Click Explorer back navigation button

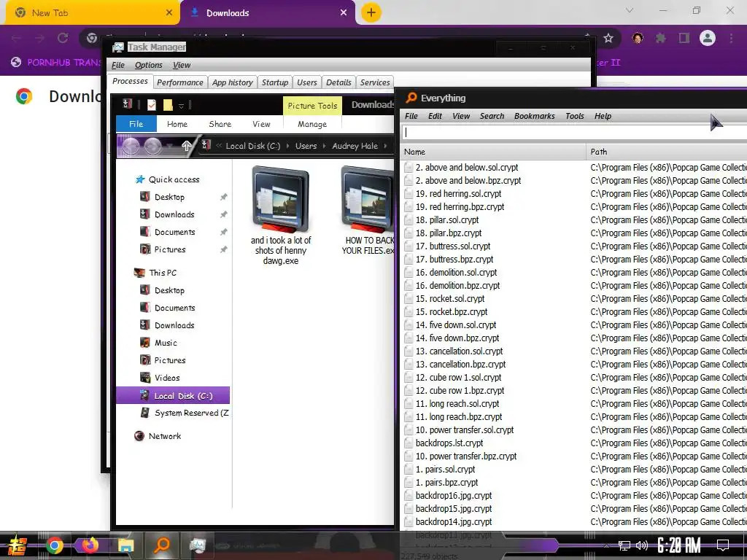click(131, 146)
